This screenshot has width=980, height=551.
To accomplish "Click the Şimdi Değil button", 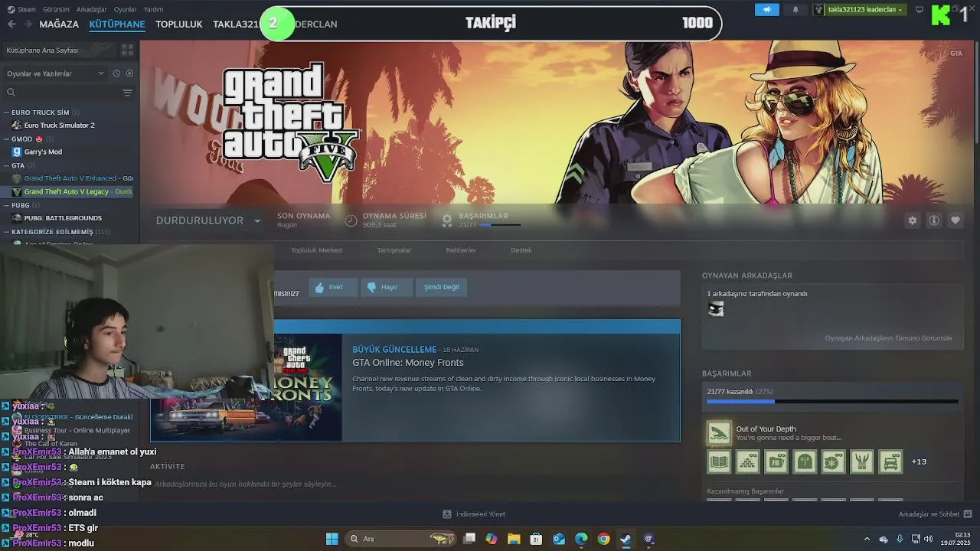I will [x=442, y=287].
